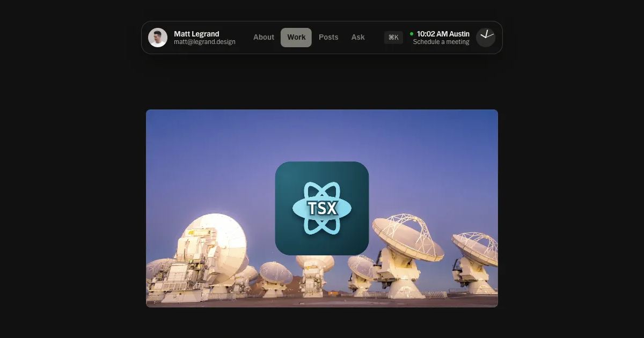Go to the About page
Screen dimensions: 644x338
click(x=264, y=38)
